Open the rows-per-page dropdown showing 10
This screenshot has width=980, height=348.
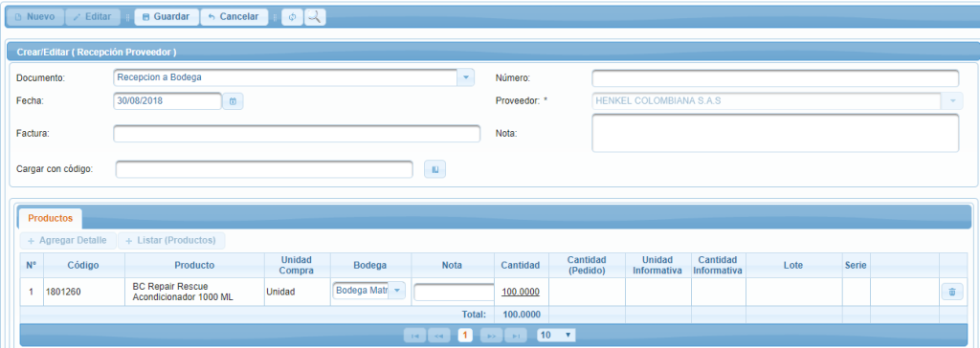click(556, 336)
